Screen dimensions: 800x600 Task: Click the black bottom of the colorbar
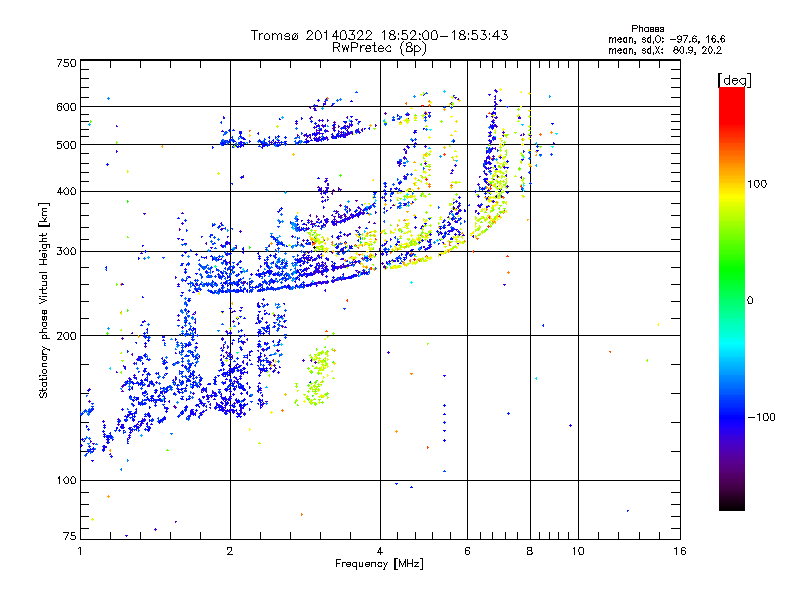[x=732, y=505]
